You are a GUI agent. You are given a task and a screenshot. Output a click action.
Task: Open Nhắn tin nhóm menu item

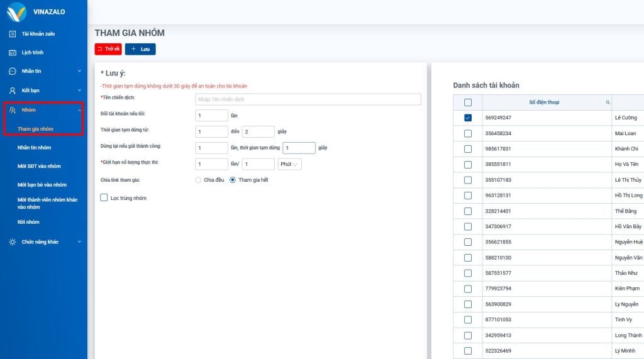coord(34,148)
